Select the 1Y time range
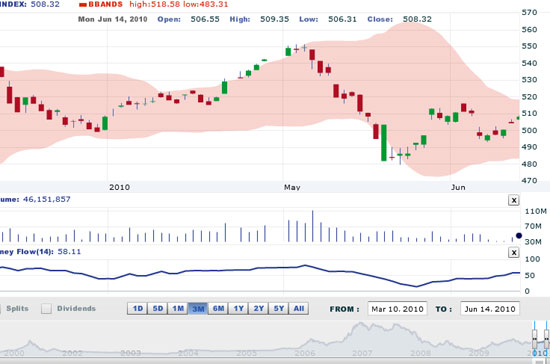Screen dimensions: 550x364 pyautogui.click(x=239, y=309)
